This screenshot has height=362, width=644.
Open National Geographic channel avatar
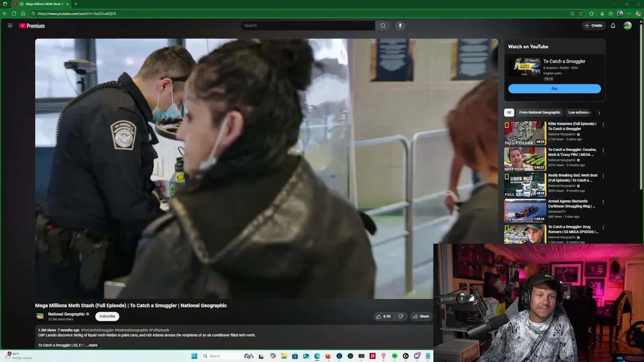click(x=40, y=316)
